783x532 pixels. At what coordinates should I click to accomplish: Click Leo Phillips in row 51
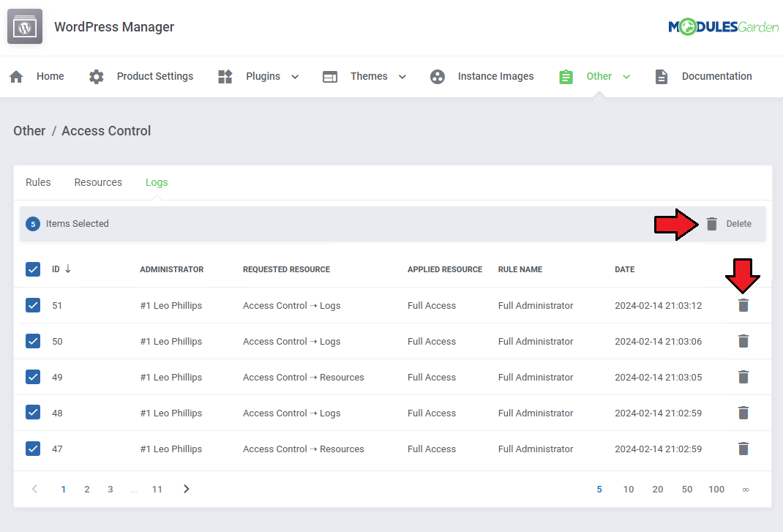coord(171,305)
